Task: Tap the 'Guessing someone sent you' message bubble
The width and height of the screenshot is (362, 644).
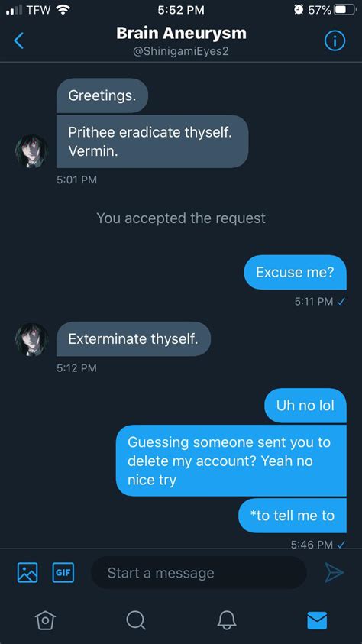Action: coord(231,461)
